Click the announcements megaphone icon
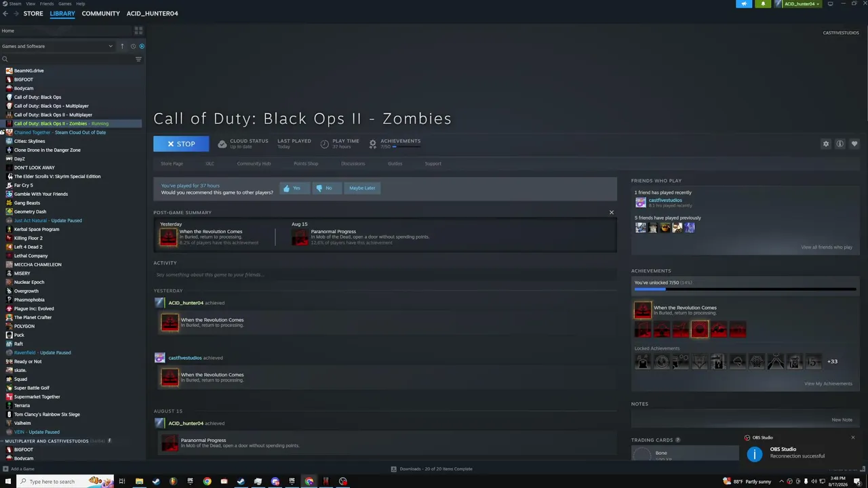The width and height of the screenshot is (868, 488). click(744, 3)
